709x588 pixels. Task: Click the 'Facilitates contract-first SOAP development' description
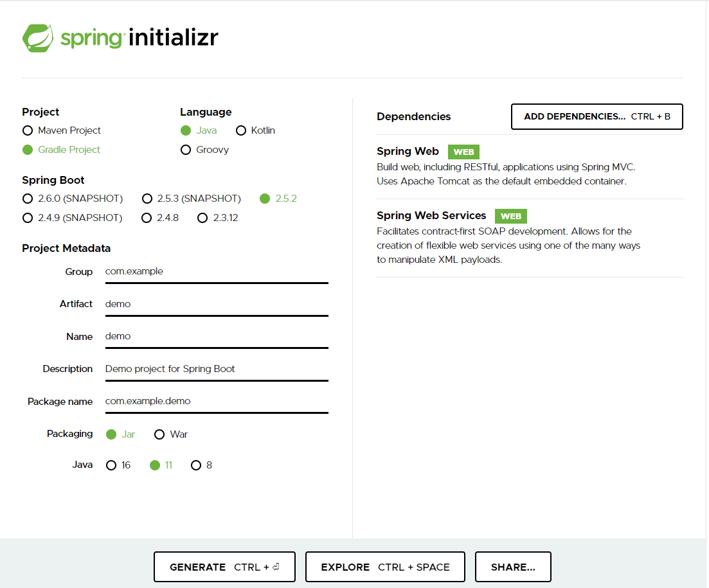click(x=508, y=245)
